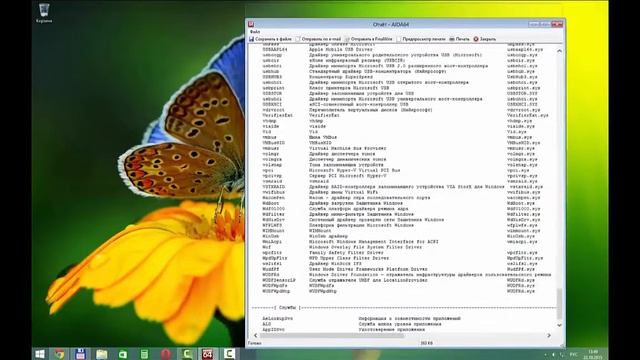Click the volume speaker icon in the system tray

click(553, 355)
